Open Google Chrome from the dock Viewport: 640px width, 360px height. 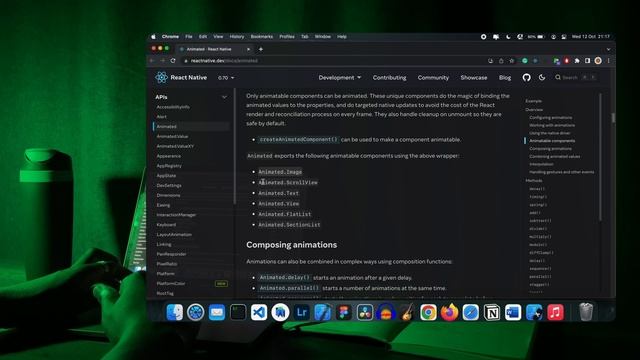428,313
